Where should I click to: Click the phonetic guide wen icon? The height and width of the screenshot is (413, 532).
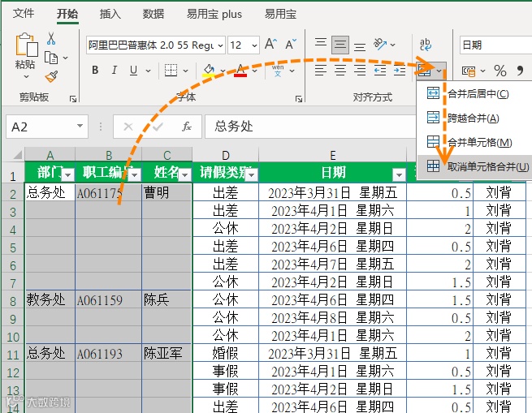coord(278,71)
